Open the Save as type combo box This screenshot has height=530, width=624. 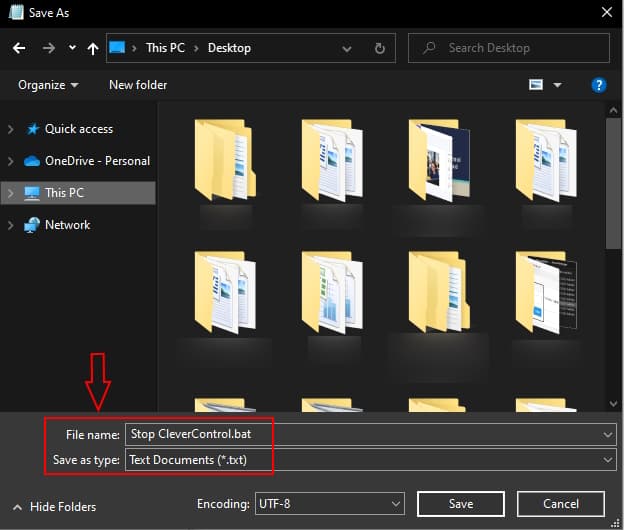click(371, 460)
